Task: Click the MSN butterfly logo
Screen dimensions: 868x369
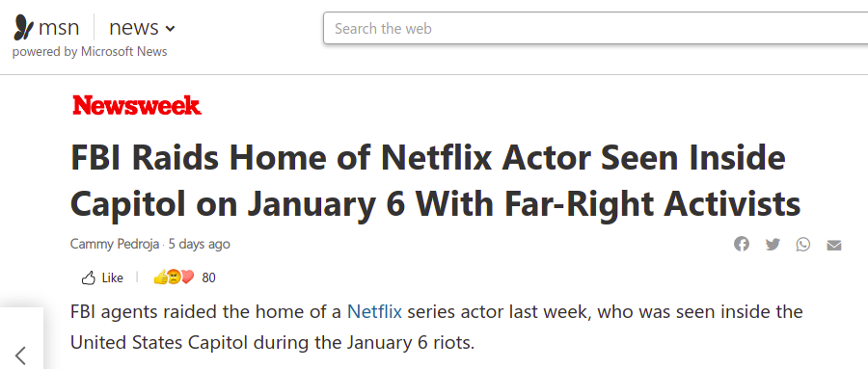Action: point(24,28)
